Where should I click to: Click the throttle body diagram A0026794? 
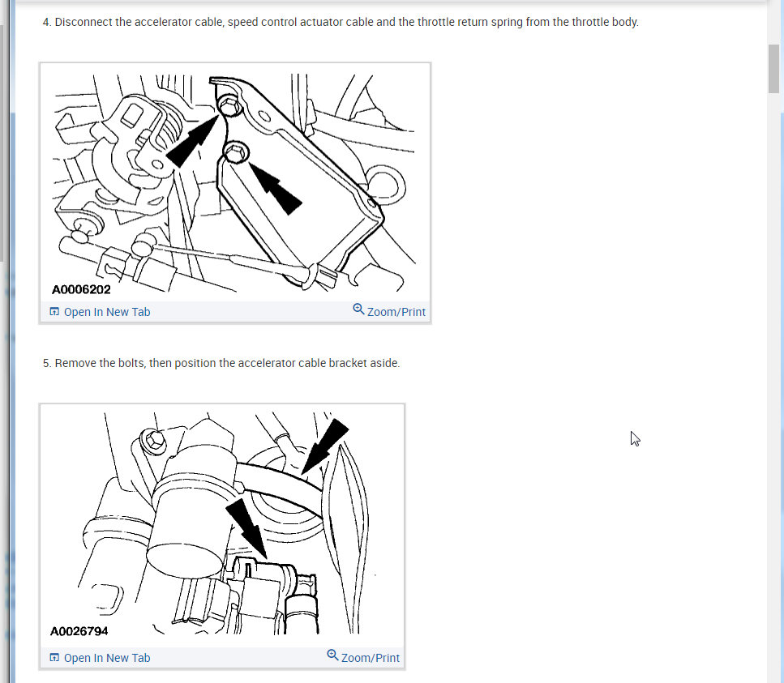coord(222,526)
